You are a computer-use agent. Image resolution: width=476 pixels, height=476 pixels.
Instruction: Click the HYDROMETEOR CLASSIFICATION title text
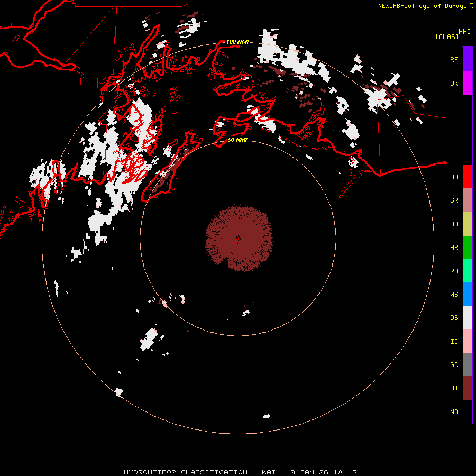(186, 472)
